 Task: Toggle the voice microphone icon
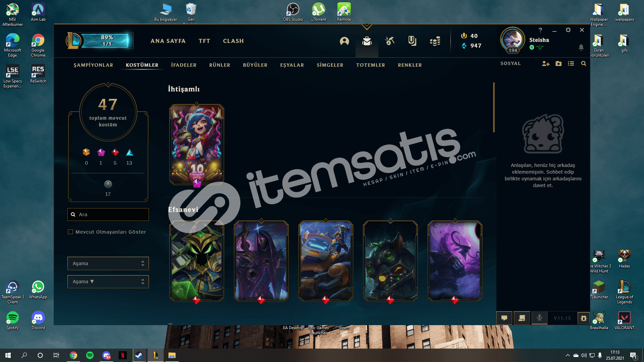point(539,318)
